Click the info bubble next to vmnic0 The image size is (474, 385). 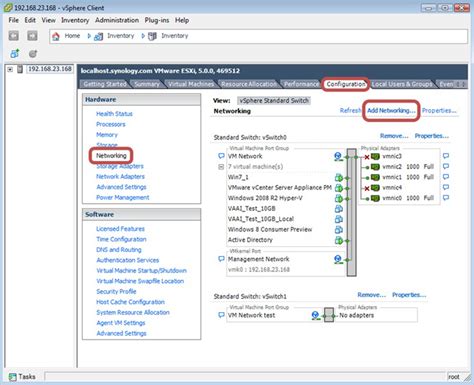click(x=446, y=198)
